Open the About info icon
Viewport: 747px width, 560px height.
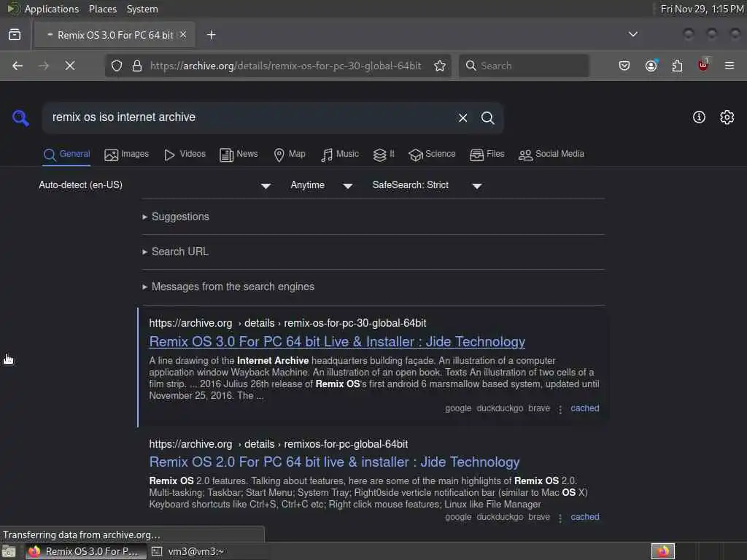pyautogui.click(x=699, y=117)
